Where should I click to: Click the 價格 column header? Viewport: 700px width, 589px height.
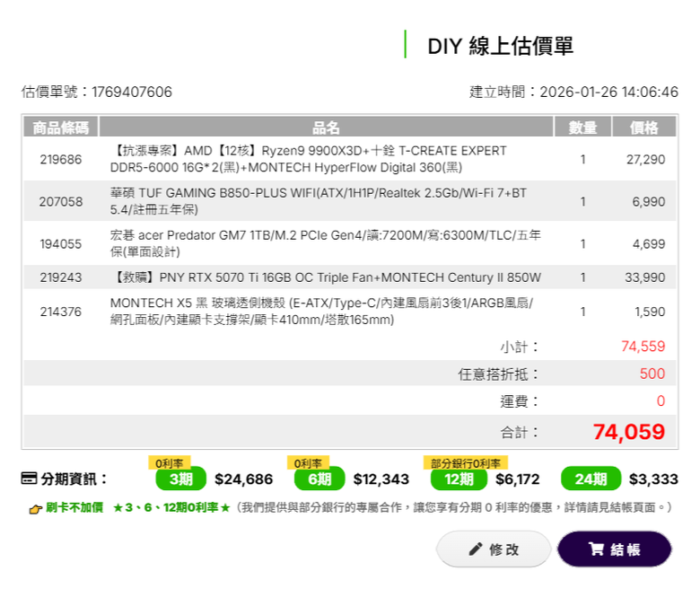point(643,127)
